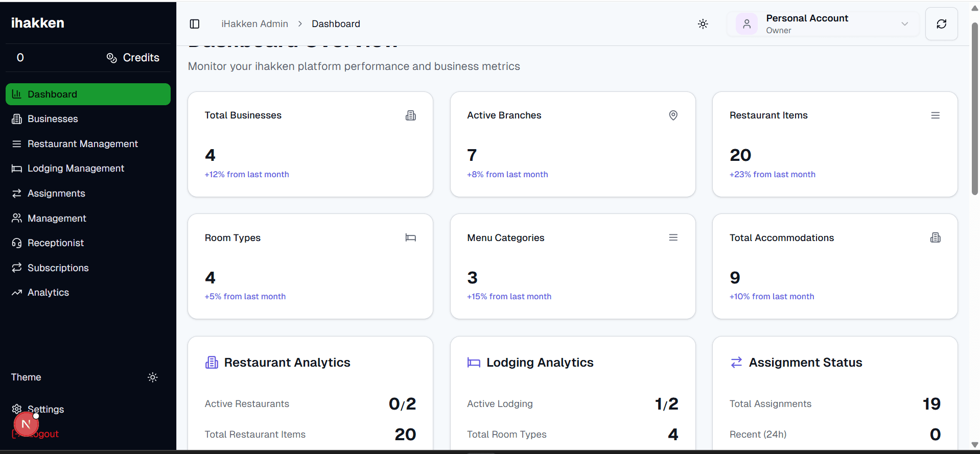Viewport: 980px width, 454px height.
Task: Click the credits count 0
Action: pos(20,58)
